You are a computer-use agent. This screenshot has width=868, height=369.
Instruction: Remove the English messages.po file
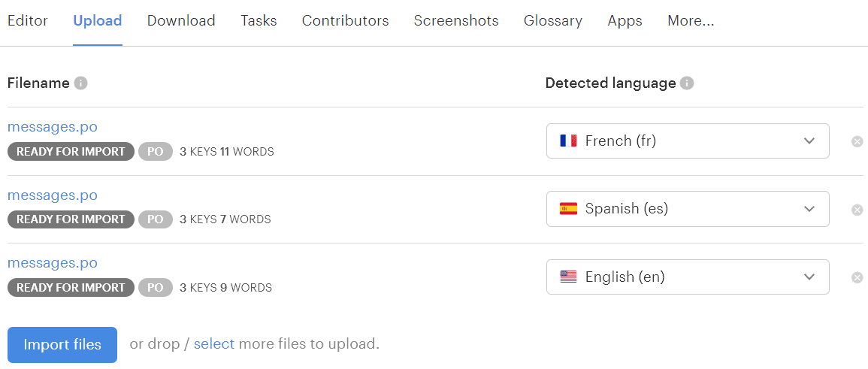click(857, 278)
